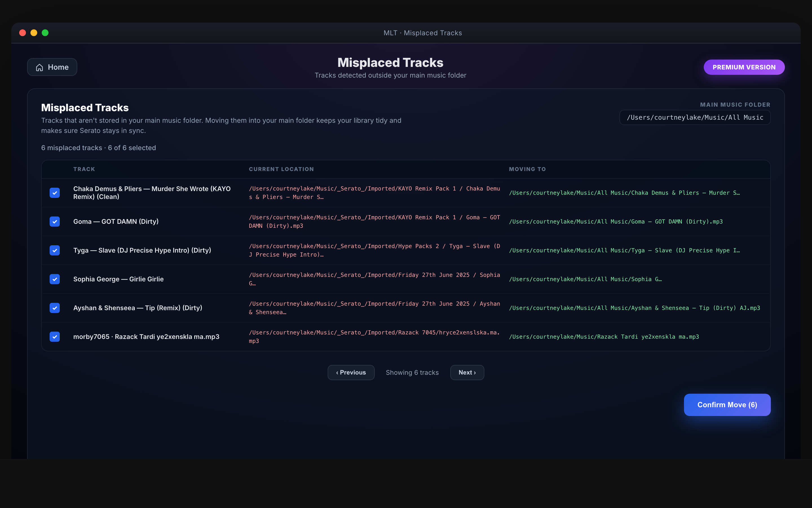The width and height of the screenshot is (812, 508).
Task: Select track name Sophia George — Girlie Girlie
Action: pos(118,279)
